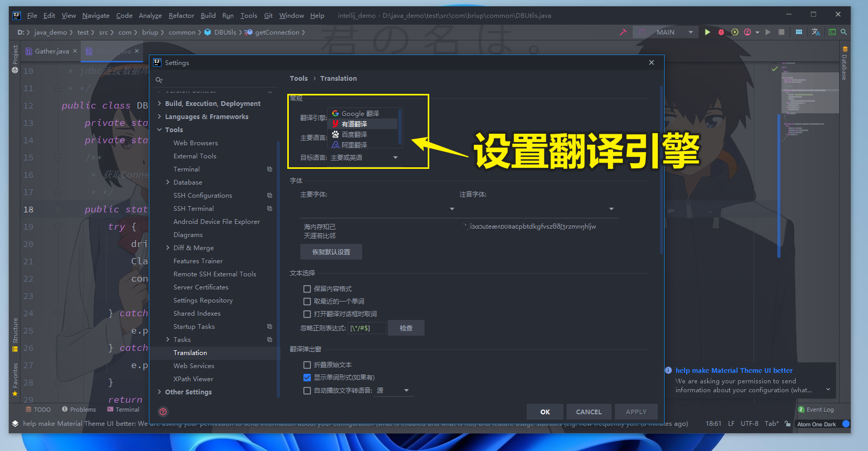Click tool windows toggle icon at bottom-left
This screenshot has height=451, width=868.
(15, 424)
